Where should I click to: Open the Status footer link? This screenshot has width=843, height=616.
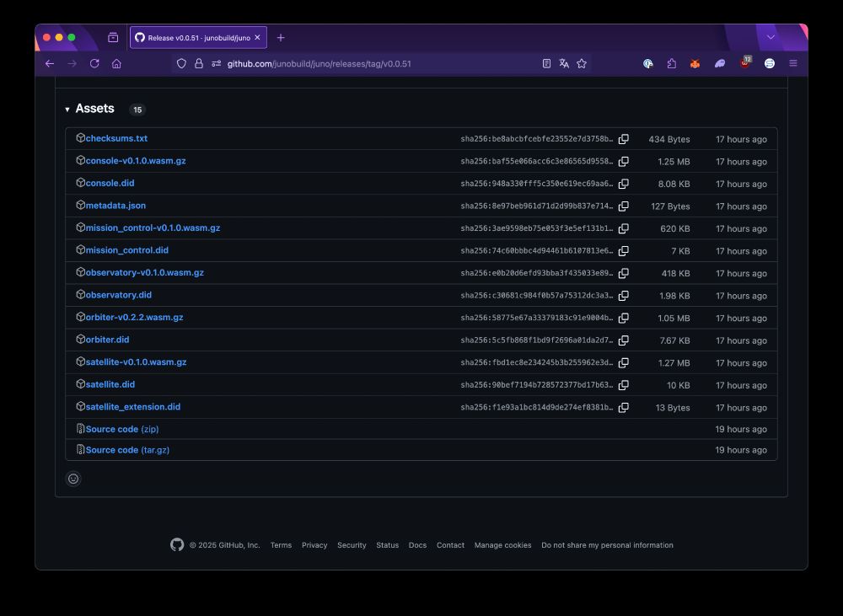387,545
